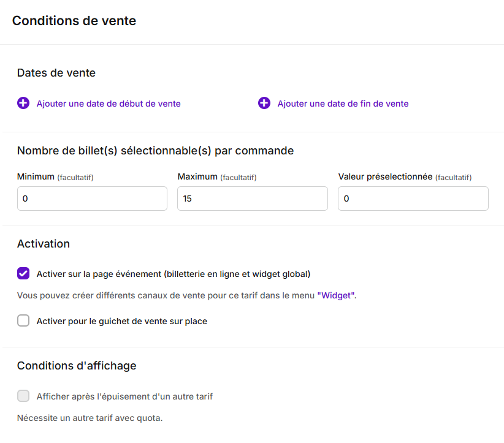Click the 'Activer sur la page événement' label text
The image size is (504, 443).
point(174,274)
